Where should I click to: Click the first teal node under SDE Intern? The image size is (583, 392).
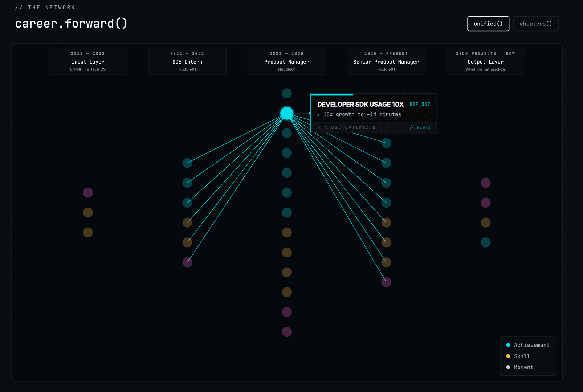[x=187, y=163]
